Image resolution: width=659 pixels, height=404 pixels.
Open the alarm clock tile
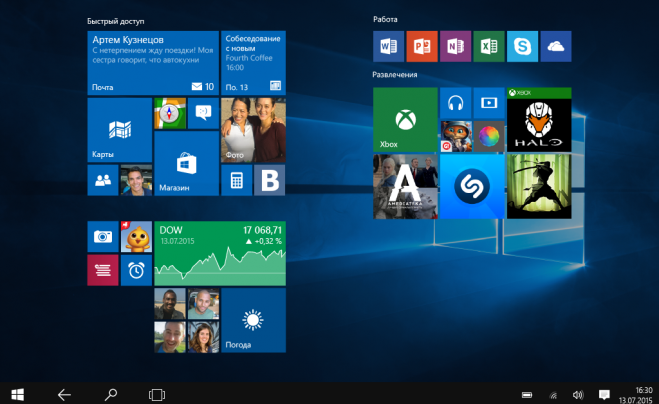(136, 270)
